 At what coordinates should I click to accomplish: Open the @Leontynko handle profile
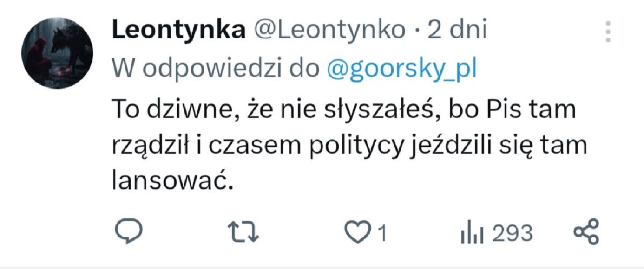tap(329, 31)
